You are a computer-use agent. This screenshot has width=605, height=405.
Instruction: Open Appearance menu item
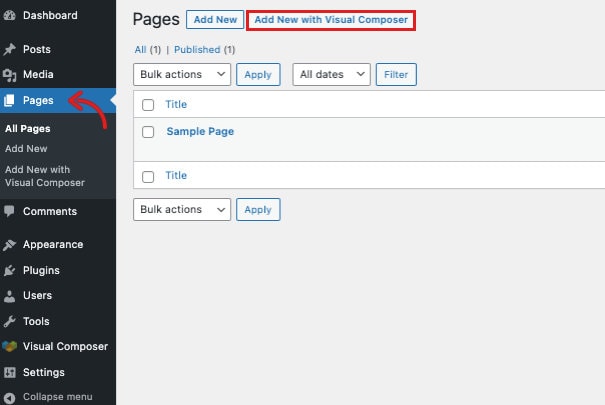53,245
